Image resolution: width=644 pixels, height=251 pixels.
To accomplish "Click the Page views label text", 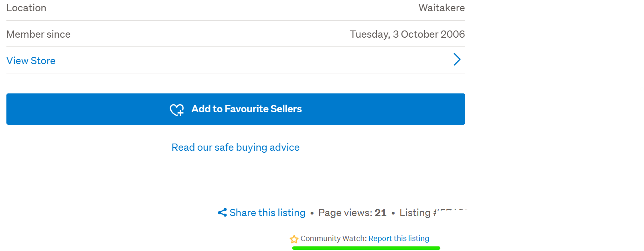I will point(345,213).
